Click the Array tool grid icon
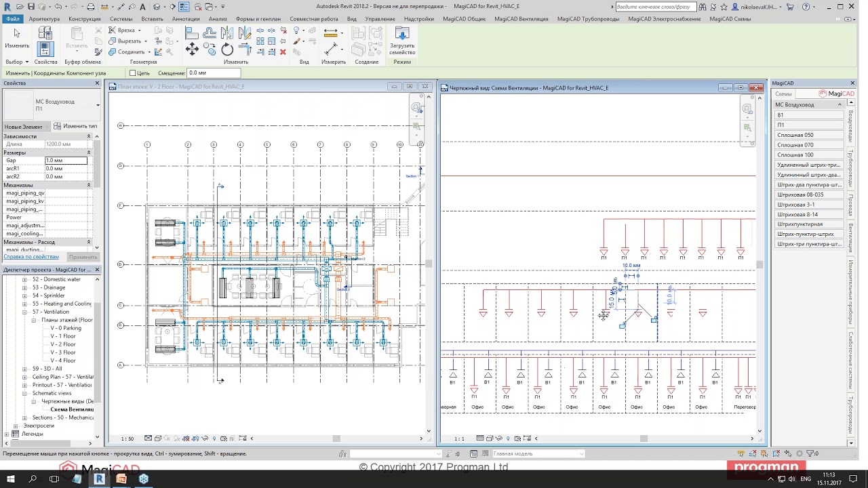 coord(260,41)
